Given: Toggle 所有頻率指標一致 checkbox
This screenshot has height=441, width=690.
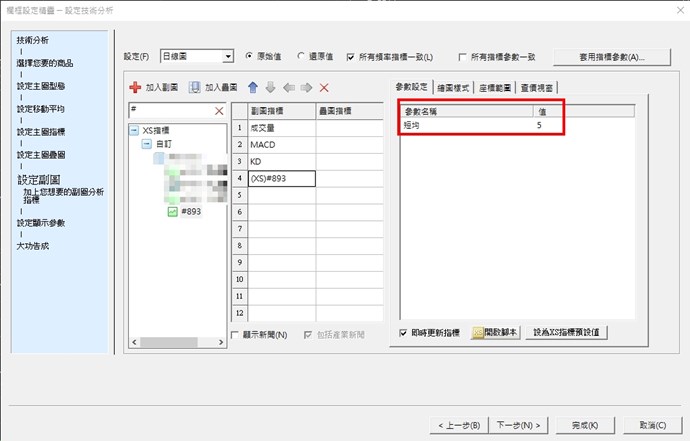Looking at the screenshot, I should (350, 57).
